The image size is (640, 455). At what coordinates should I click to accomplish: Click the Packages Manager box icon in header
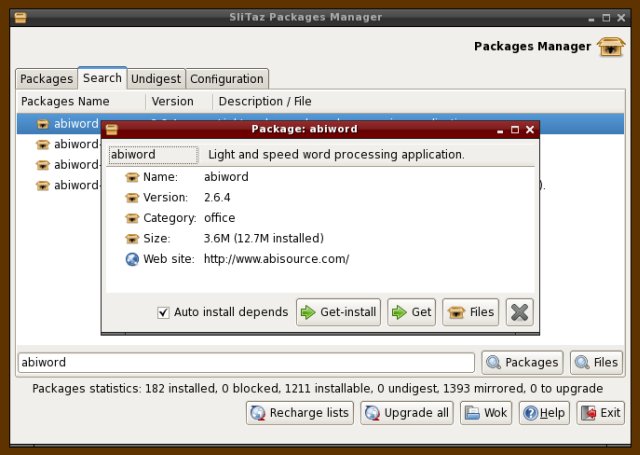tap(611, 47)
